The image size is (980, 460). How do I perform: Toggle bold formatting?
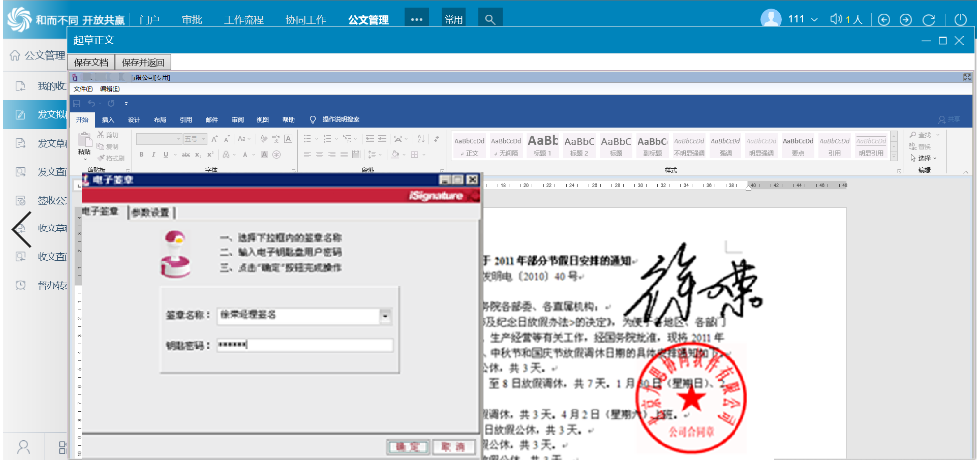[x=142, y=155]
